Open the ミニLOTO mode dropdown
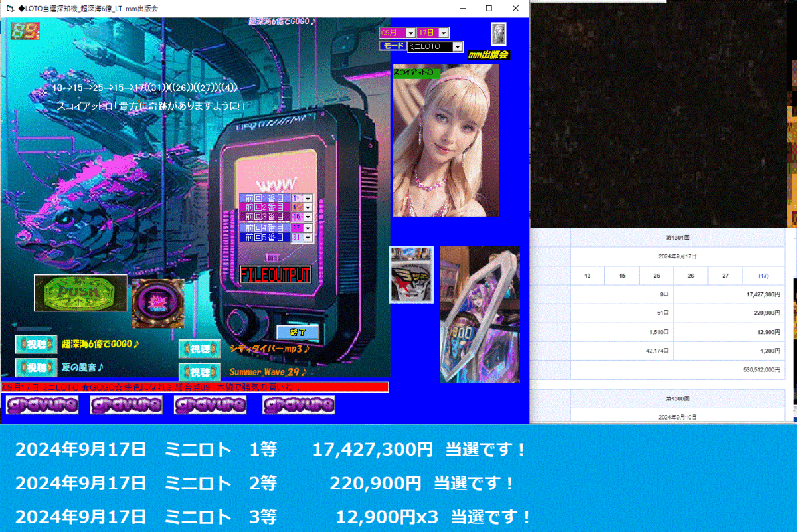 457,46
